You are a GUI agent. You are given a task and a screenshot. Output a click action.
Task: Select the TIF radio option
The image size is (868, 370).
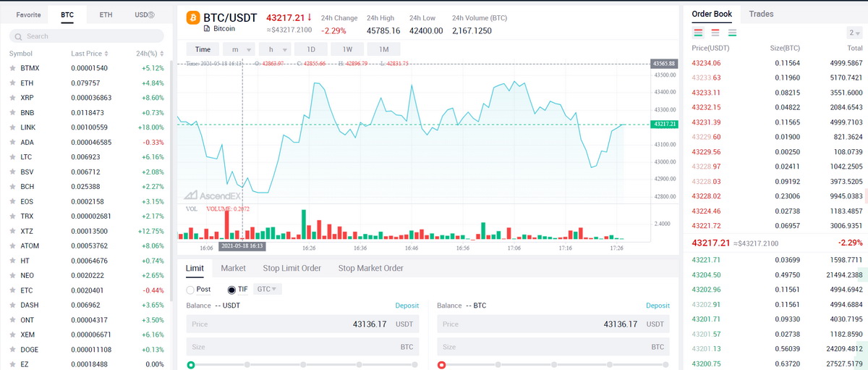point(231,290)
